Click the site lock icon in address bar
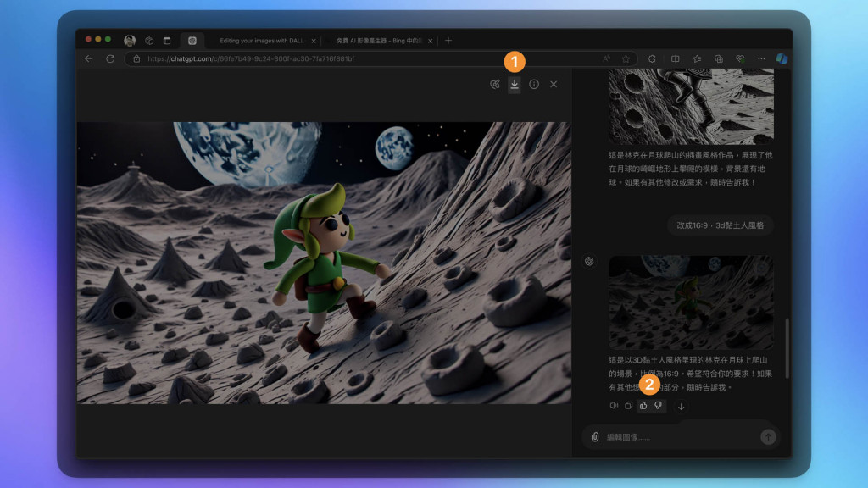Image resolution: width=868 pixels, height=488 pixels. tap(136, 58)
